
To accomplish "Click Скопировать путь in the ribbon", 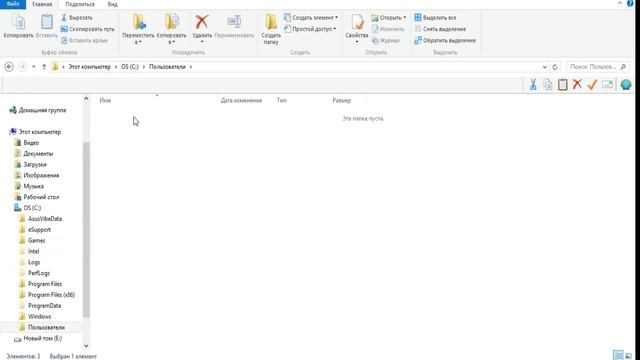I will click(x=87, y=29).
